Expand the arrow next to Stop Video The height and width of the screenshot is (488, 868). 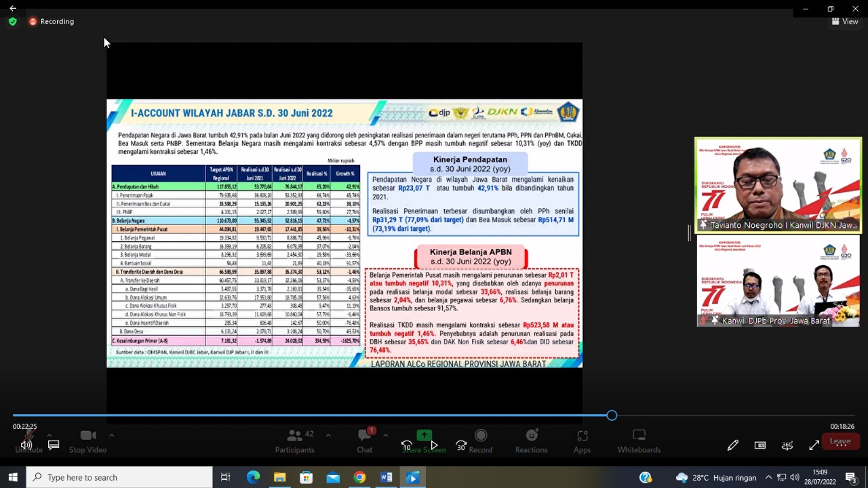point(111,435)
